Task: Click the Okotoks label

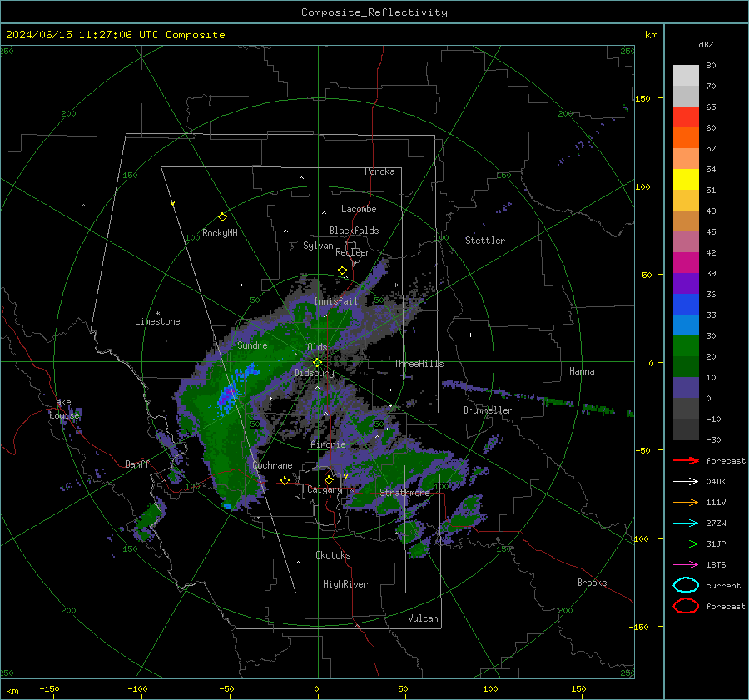Action: [x=333, y=555]
